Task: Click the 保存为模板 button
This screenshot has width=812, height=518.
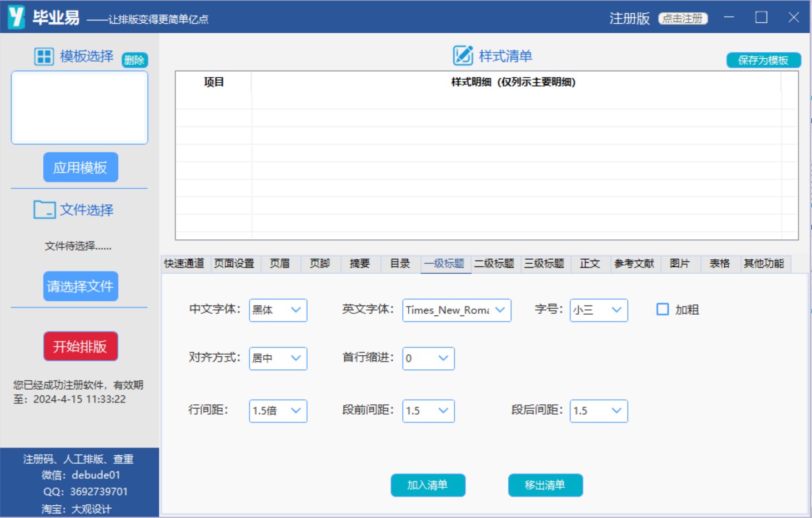Action: [x=764, y=60]
